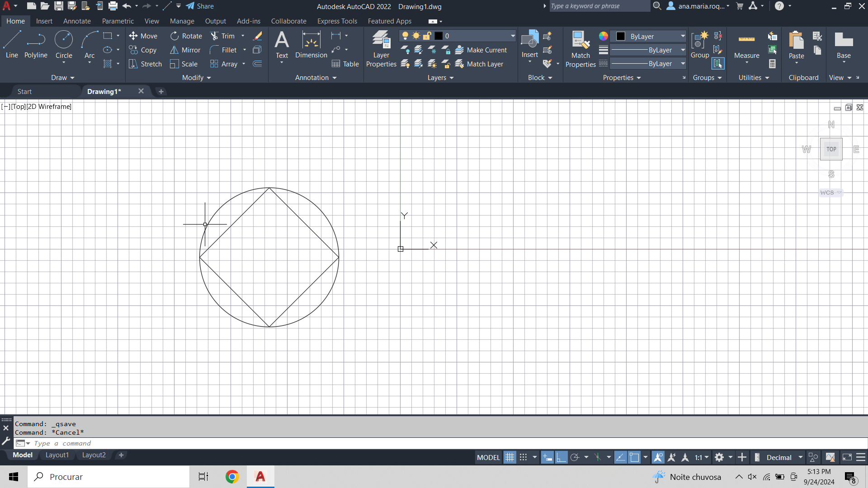This screenshot has width=868, height=488.
Task: Switch to Layout2 workspace tab
Action: 93,455
